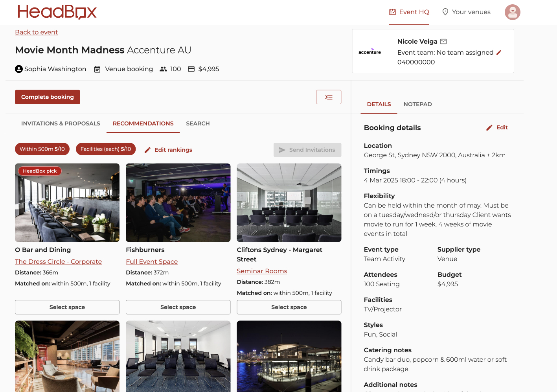This screenshot has height=392, width=557.
Task: Click the O Bar and Dining title
Action: [43, 250]
